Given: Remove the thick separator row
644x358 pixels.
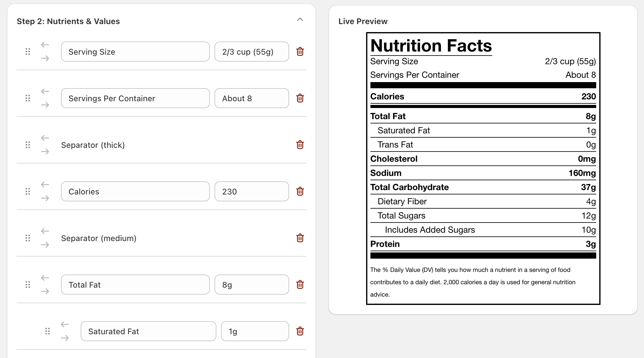Looking at the screenshot, I should (x=299, y=145).
